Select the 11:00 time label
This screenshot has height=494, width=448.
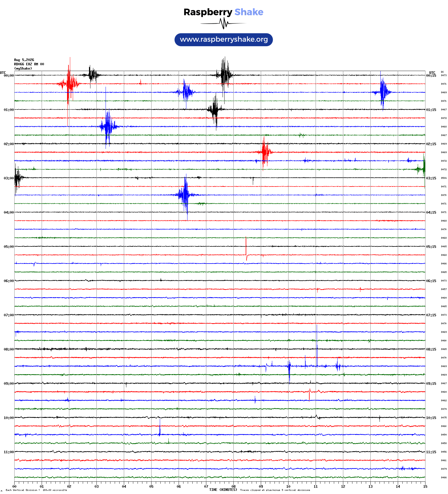point(9,452)
